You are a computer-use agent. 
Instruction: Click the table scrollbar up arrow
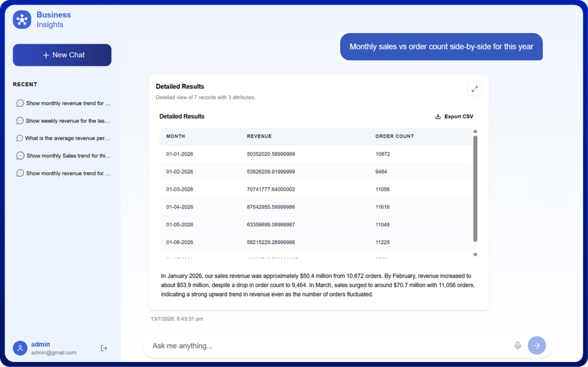coord(475,132)
